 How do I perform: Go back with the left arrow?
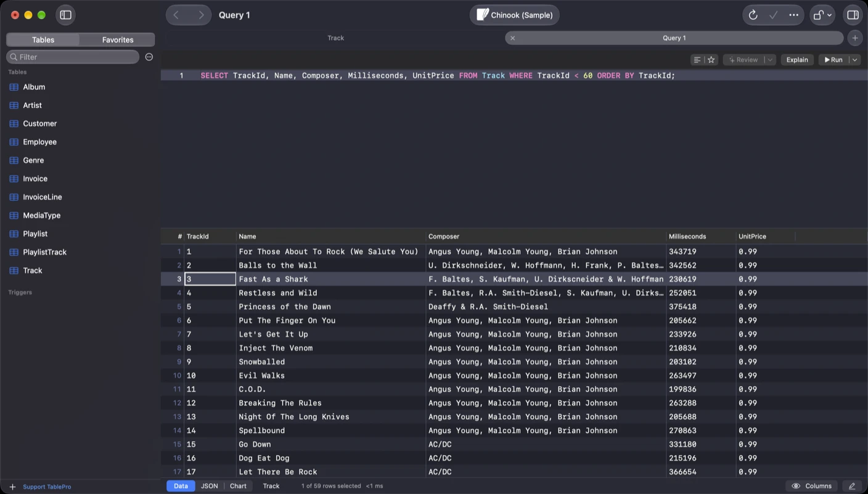point(176,15)
